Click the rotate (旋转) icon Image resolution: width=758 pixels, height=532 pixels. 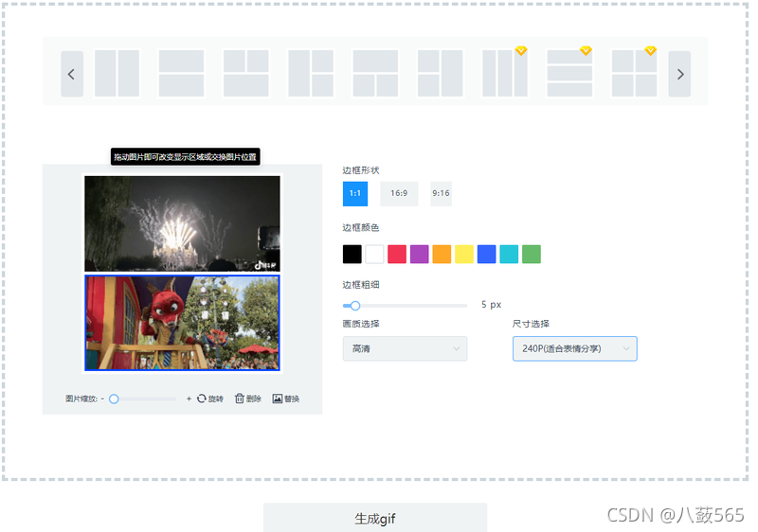(202, 399)
